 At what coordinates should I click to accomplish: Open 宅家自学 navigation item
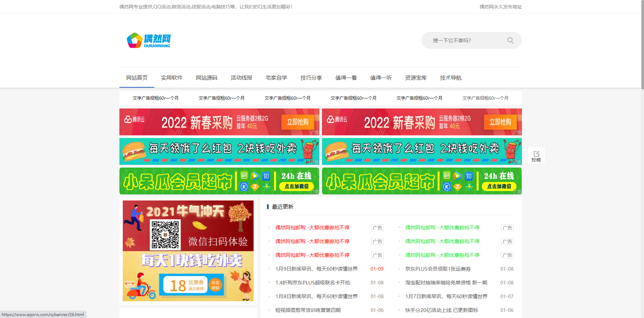276,78
